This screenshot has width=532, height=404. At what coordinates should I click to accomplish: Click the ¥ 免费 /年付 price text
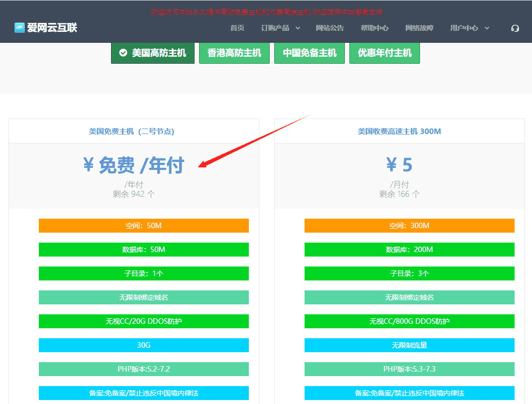[134, 165]
